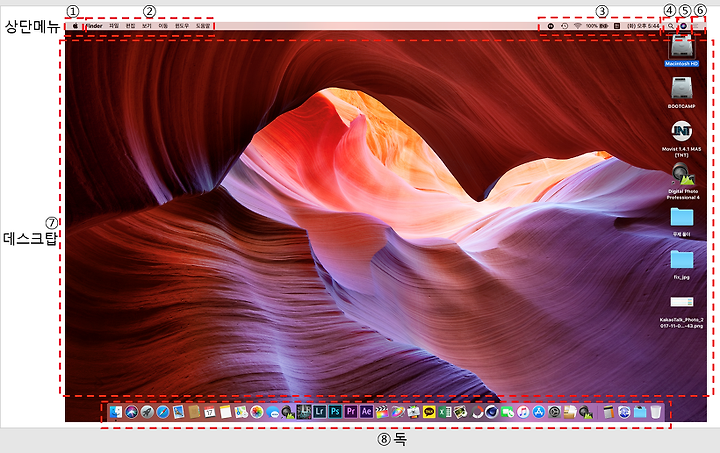Select Digital Photo Professional 4 desktop icon
The image size is (720, 453).
point(683,175)
